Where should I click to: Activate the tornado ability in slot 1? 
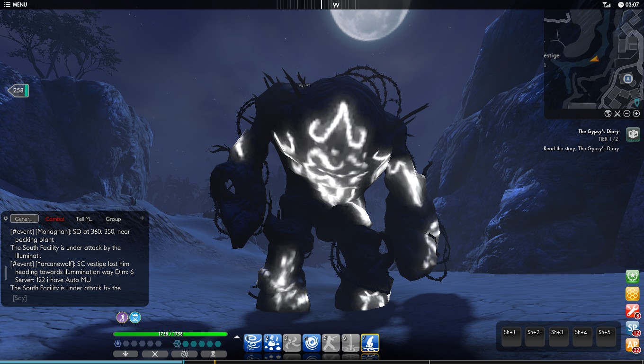point(253,343)
